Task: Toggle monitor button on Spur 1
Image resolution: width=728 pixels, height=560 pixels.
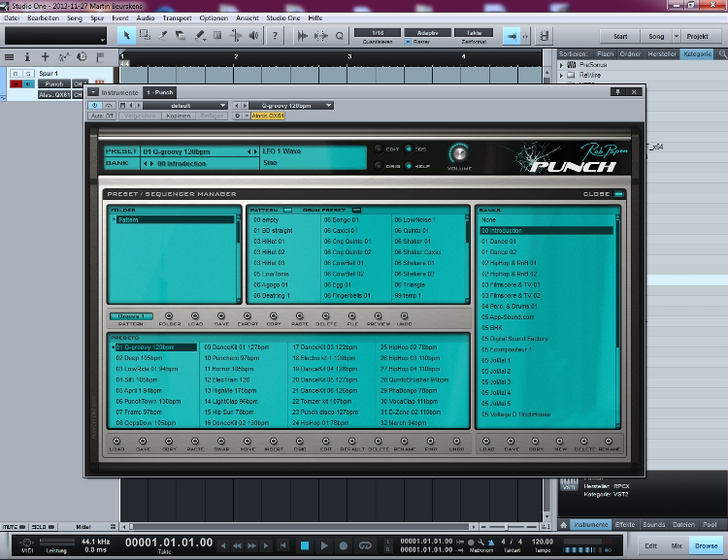Action: tap(28, 84)
